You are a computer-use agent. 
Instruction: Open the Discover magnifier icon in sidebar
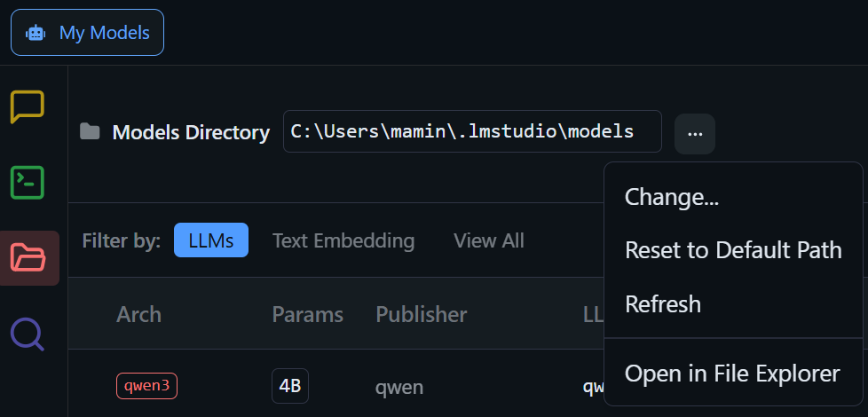tap(28, 334)
